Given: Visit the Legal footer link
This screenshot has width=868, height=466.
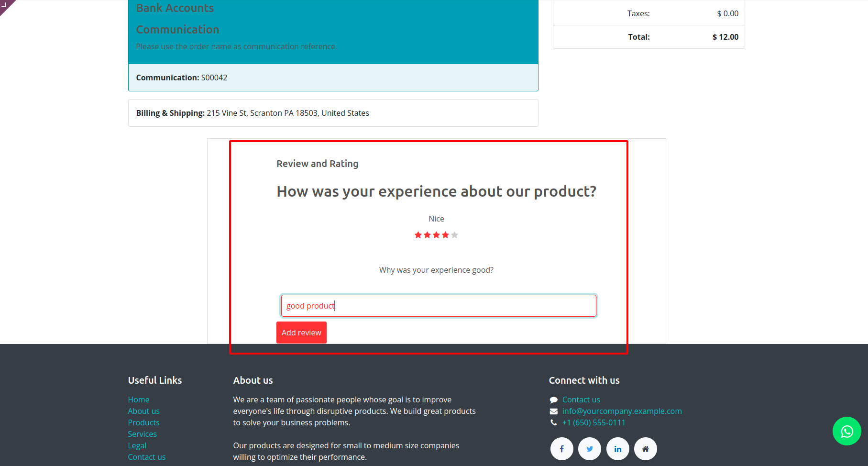Looking at the screenshot, I should point(137,445).
